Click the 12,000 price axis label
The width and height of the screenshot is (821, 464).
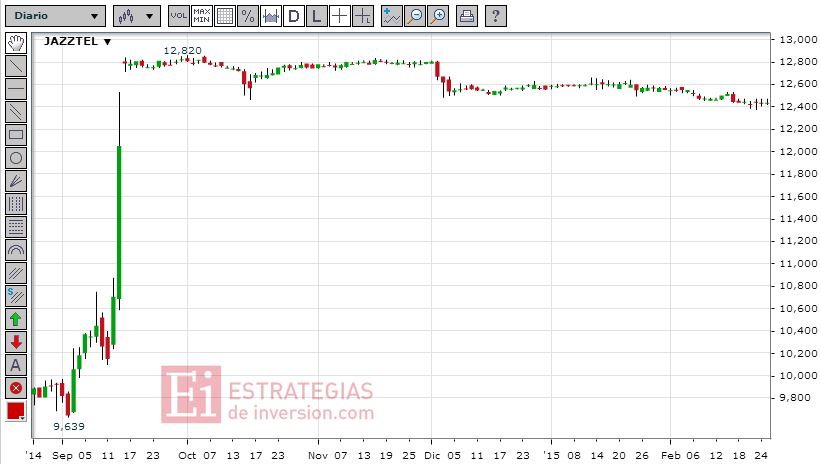(x=798, y=151)
